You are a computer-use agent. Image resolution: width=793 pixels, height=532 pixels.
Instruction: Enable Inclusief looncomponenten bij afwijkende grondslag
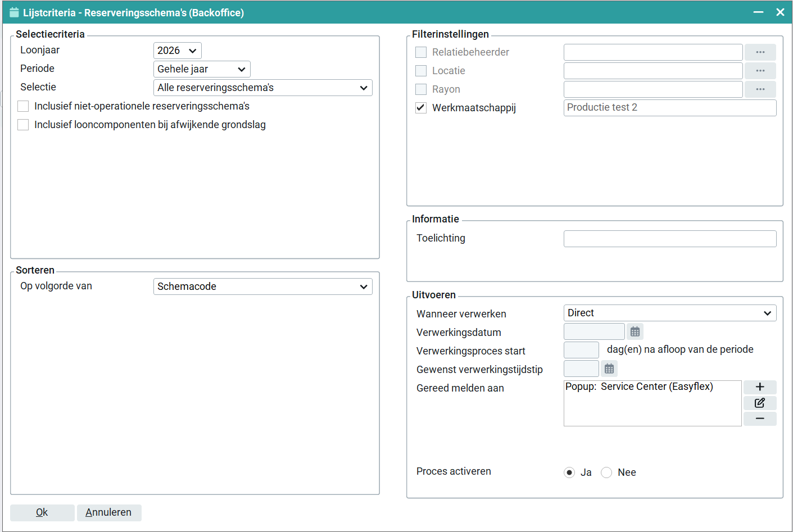point(23,125)
